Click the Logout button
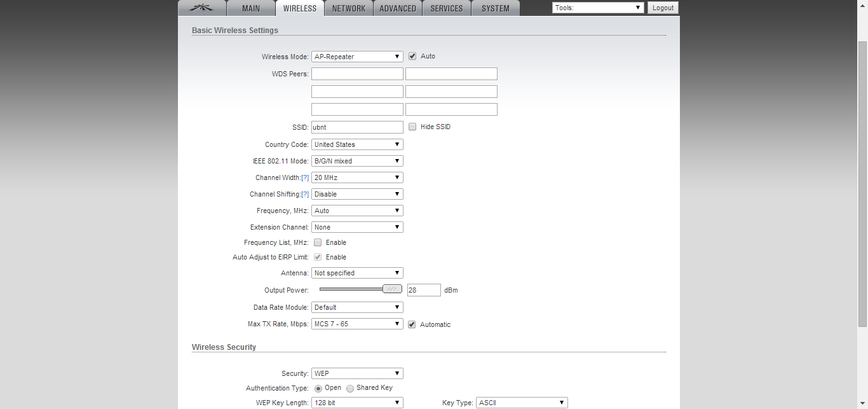The image size is (868, 409). (x=663, y=8)
